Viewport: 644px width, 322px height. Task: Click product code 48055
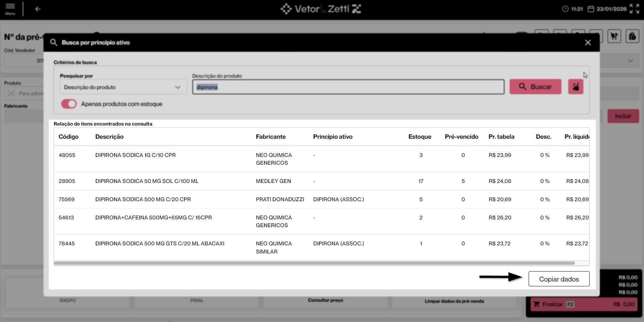[x=67, y=155]
